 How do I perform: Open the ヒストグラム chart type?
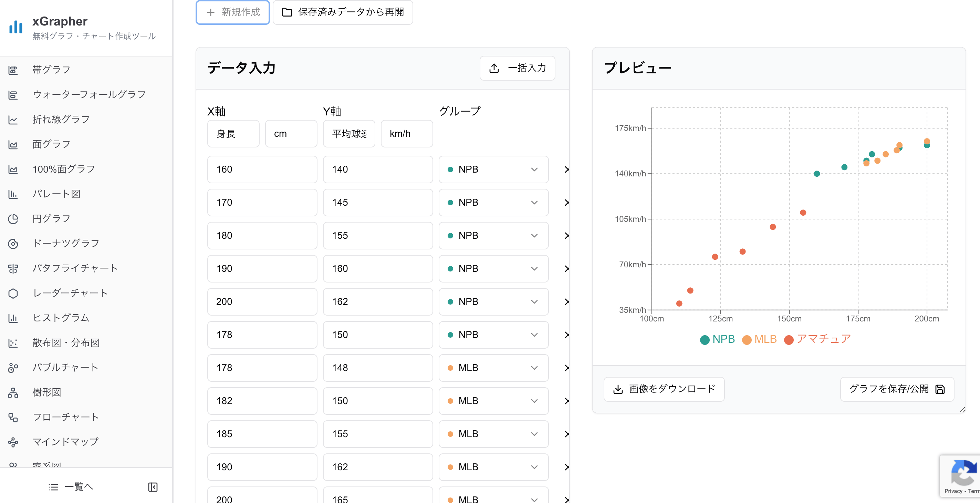coord(61,318)
